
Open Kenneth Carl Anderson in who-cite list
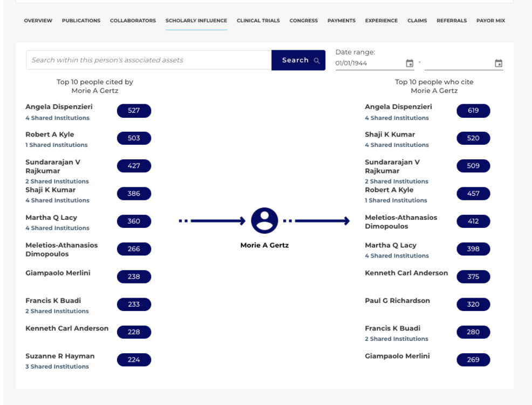pyautogui.click(x=406, y=273)
